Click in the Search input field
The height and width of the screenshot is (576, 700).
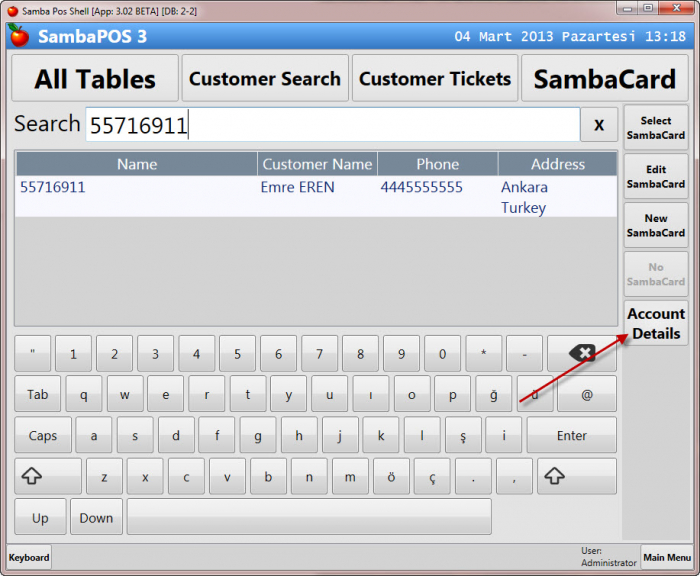click(x=332, y=125)
